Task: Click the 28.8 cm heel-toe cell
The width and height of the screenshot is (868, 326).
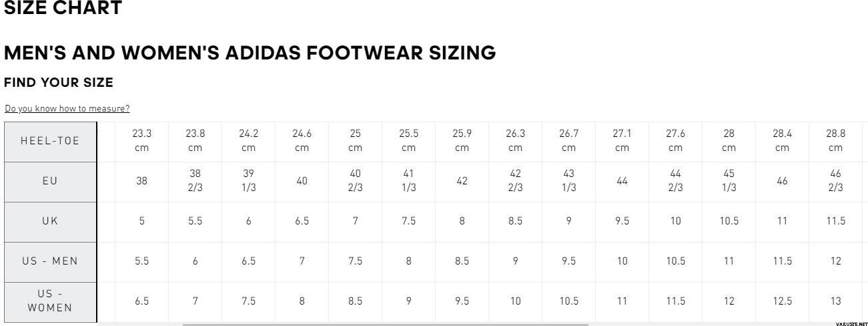Action: click(x=836, y=141)
